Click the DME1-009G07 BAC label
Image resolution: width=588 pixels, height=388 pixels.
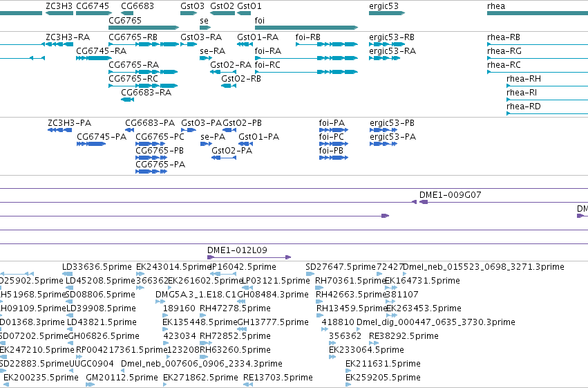pos(450,195)
